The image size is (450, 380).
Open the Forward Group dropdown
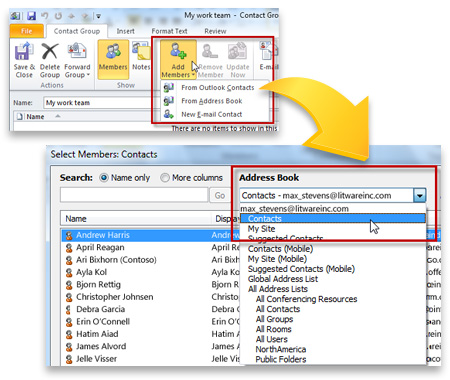[x=77, y=61]
